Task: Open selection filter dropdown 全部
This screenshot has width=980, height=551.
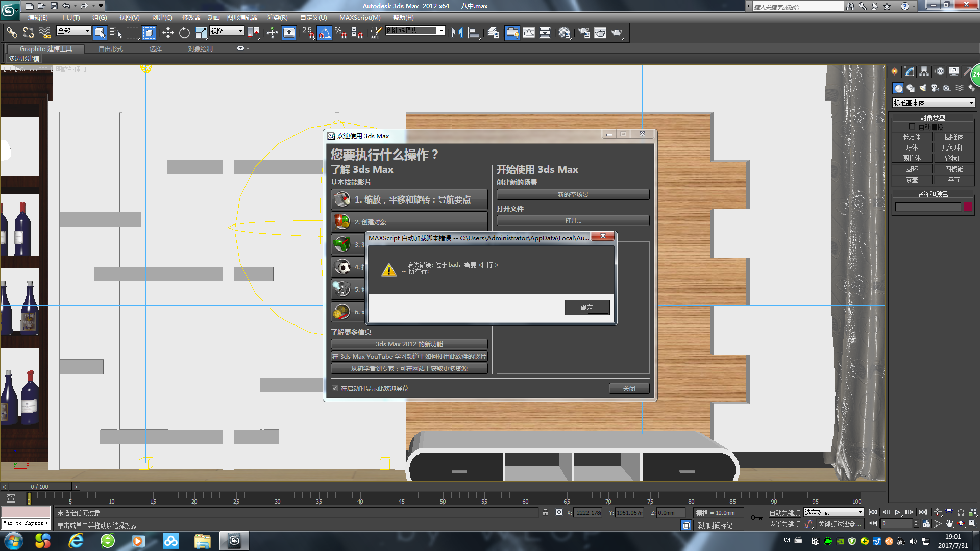Action: coord(73,31)
